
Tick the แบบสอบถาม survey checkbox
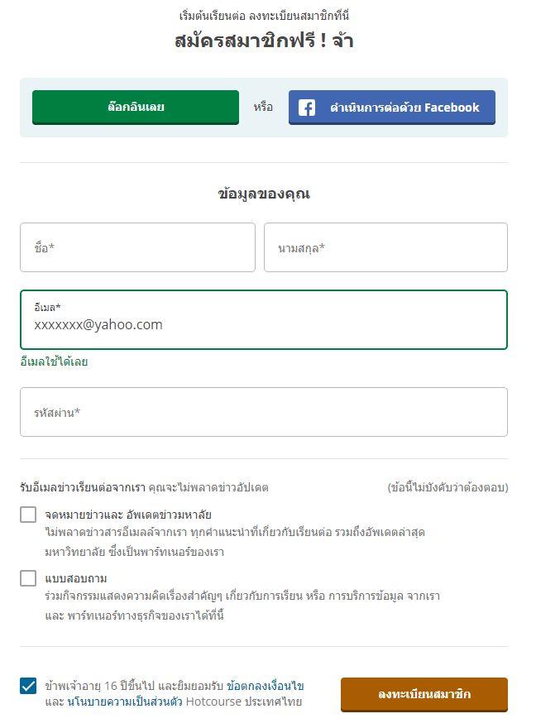click(28, 578)
